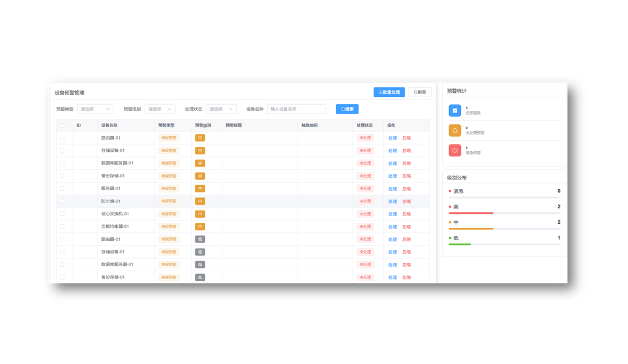
Task: Click the 中 level badge for 路由器-01
Action: pos(200,138)
